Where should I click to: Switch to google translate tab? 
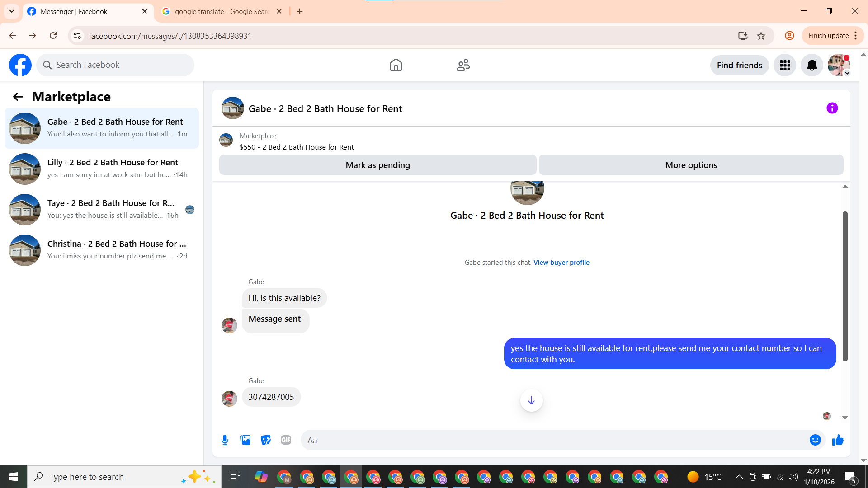[222, 11]
